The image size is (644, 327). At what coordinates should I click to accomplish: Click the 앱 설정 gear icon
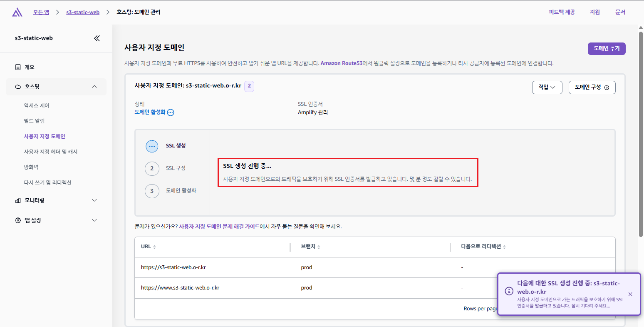(18, 220)
